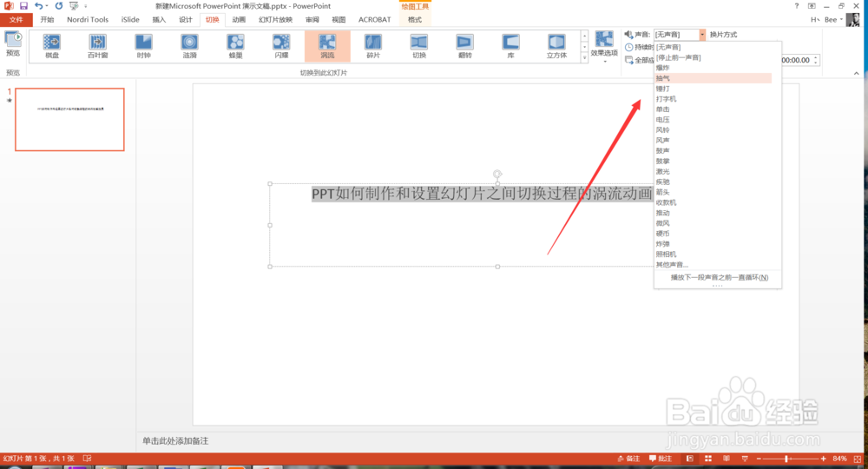Start slideshow from status bar icon
This screenshot has width=868, height=469.
click(x=745, y=459)
